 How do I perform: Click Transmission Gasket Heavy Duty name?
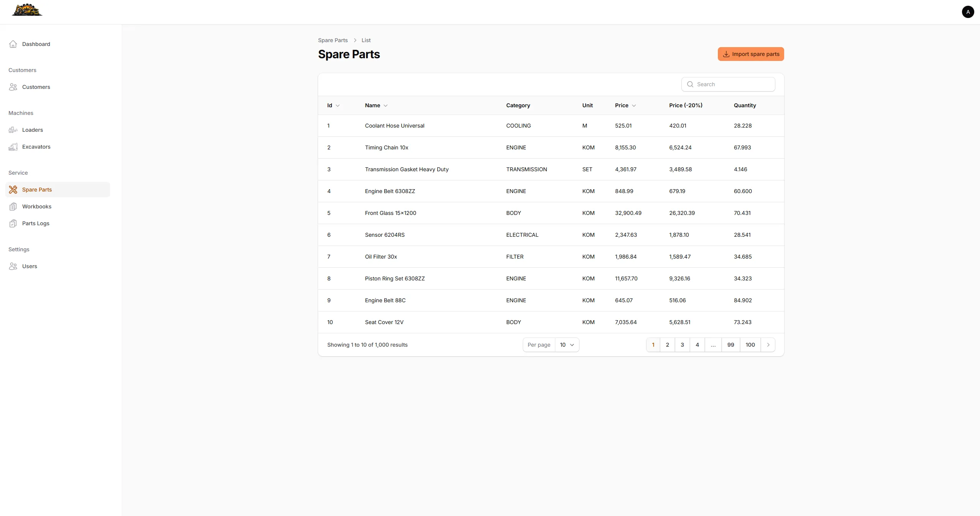tap(407, 169)
